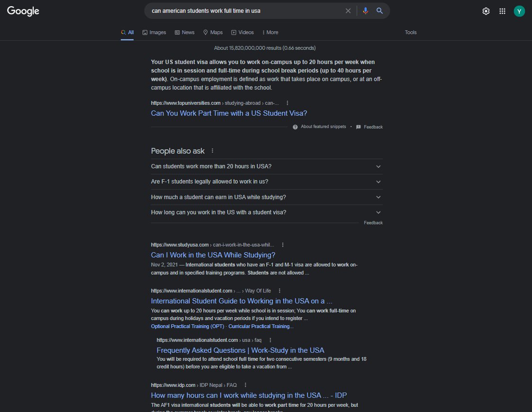Click the topuniversities.com URL breadcrumb
Image resolution: width=532 pixels, height=412 pixels.
point(215,103)
